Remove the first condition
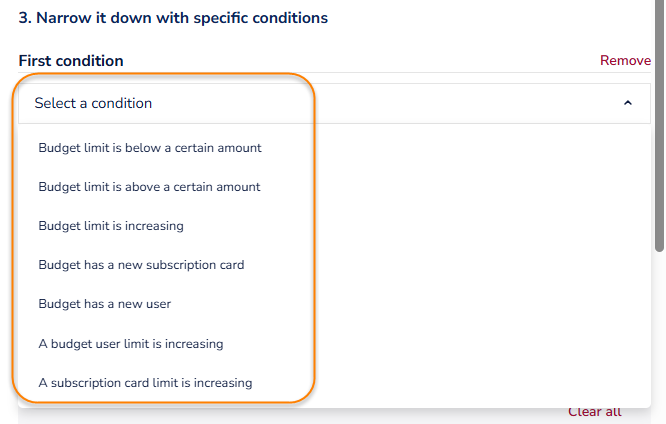The image size is (666, 424). (x=625, y=61)
